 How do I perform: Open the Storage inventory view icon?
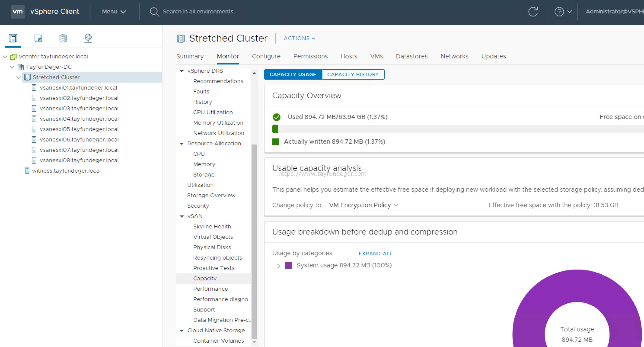(x=63, y=38)
